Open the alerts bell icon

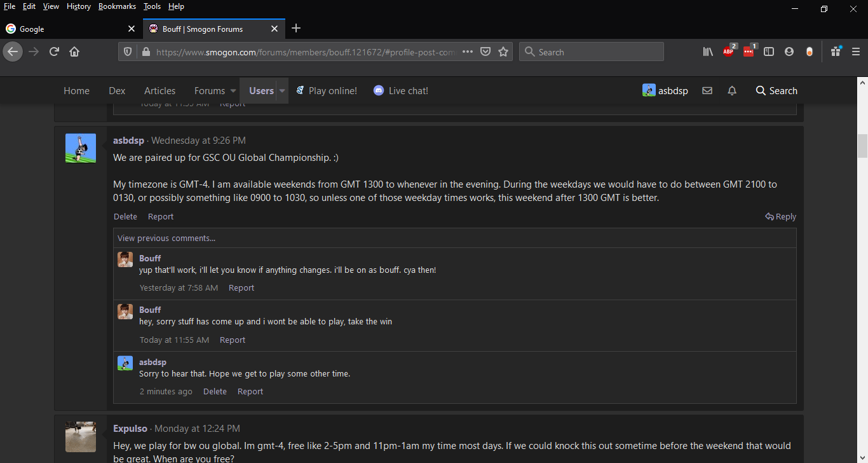[x=732, y=91]
